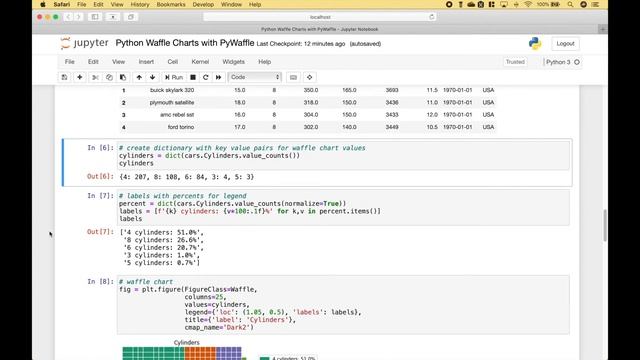Click the orange waffle chart block
This screenshot has width=640, height=360.
[x=200, y=353]
